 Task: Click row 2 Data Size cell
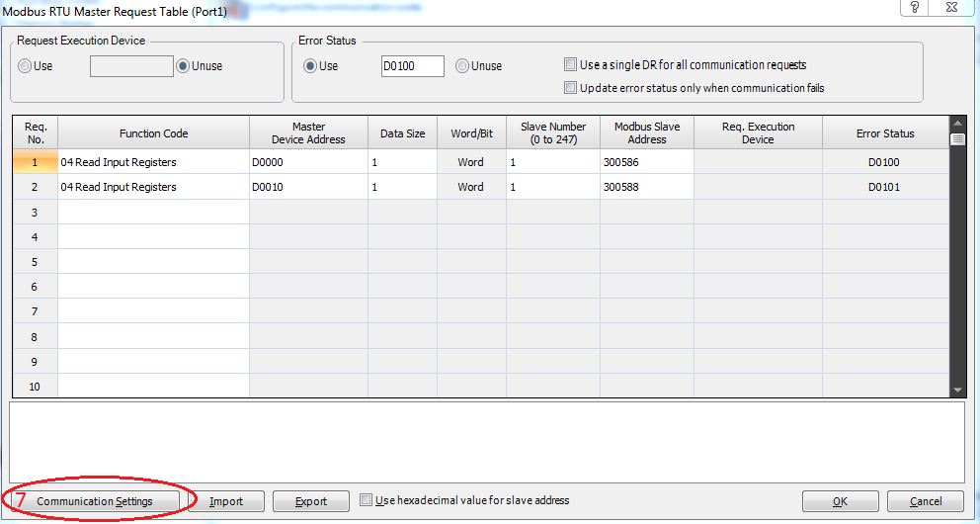click(x=402, y=187)
